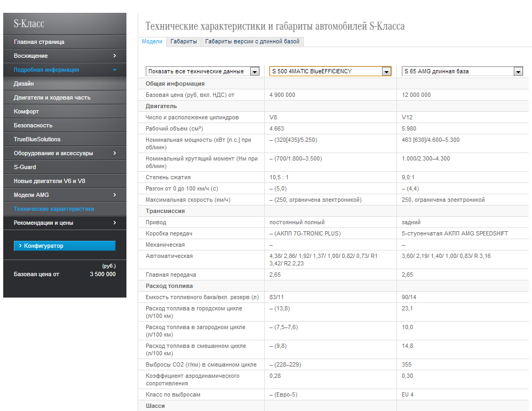Click the Рекомендации и цены arrow icon
This screenshot has width=532, height=411.
click(115, 223)
